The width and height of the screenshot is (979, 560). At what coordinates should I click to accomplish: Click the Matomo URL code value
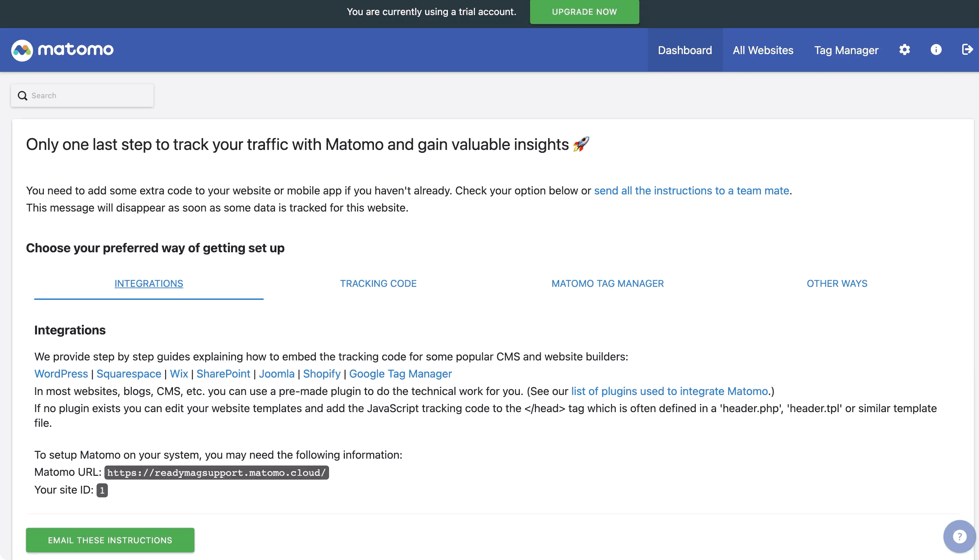216,472
